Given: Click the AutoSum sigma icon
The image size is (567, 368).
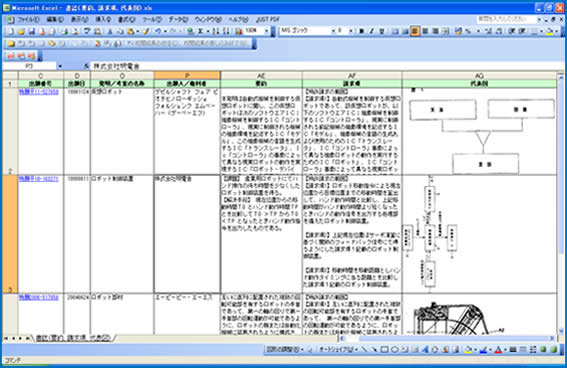Looking at the screenshot, I should coord(200,31).
